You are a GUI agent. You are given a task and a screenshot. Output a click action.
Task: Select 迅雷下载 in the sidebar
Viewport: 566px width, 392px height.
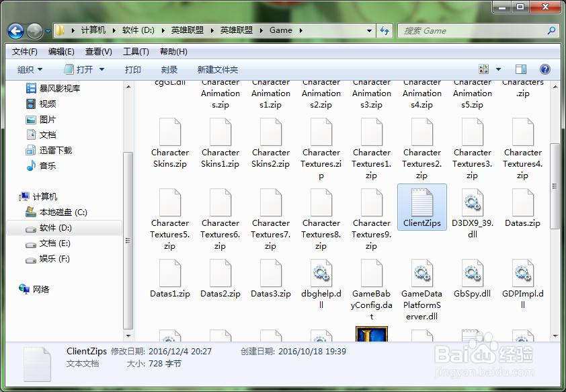[x=48, y=150]
